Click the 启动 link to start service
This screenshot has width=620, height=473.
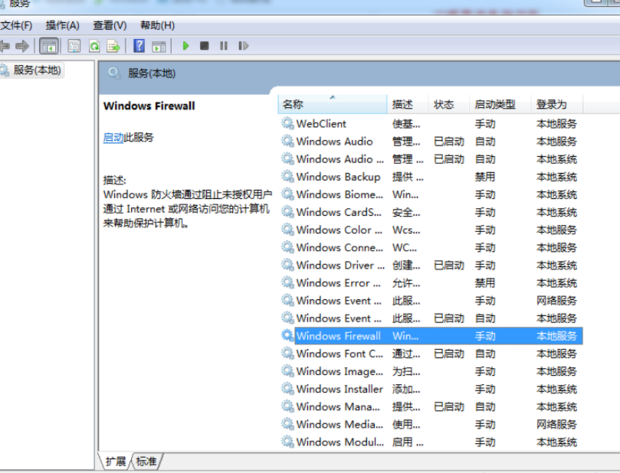click(113, 138)
